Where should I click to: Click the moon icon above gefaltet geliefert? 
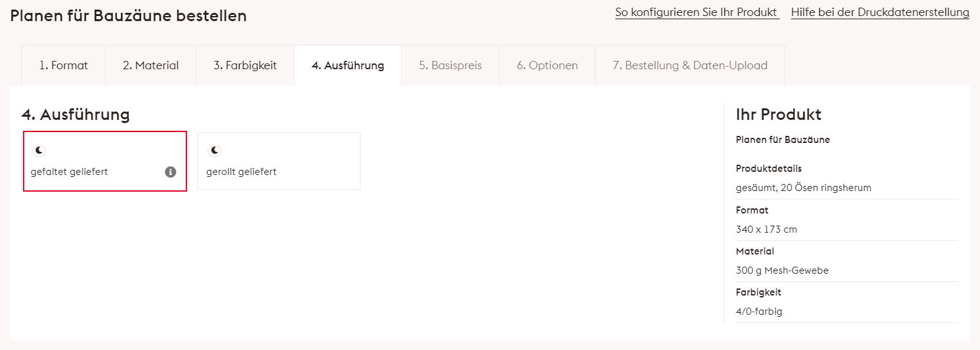coord(40,151)
